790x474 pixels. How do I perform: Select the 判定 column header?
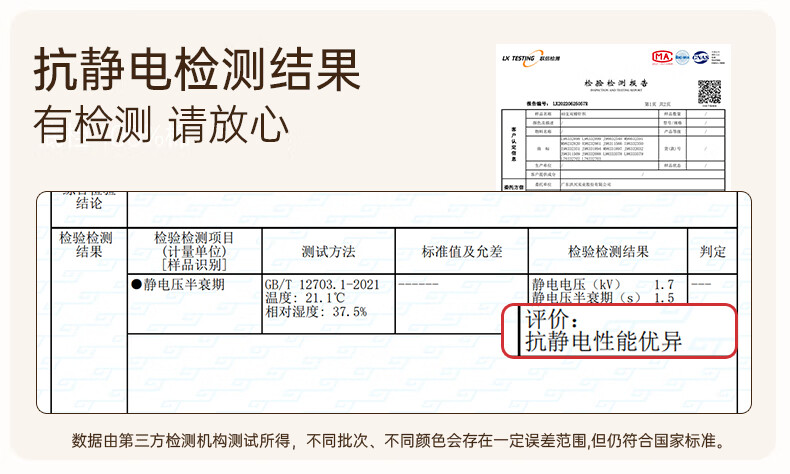[712, 251]
